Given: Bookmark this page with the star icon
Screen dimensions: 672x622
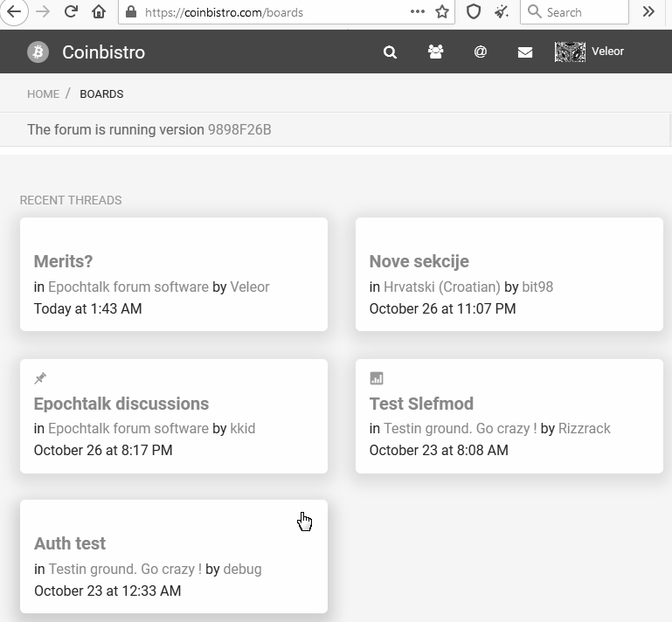Looking at the screenshot, I should (x=442, y=11).
